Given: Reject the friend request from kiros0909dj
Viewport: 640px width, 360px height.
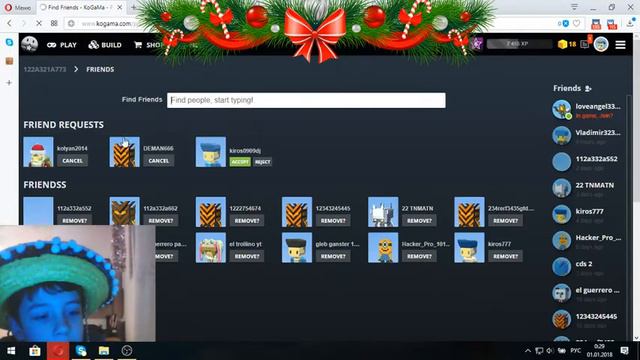Looking at the screenshot, I should pyautogui.click(x=262, y=162).
